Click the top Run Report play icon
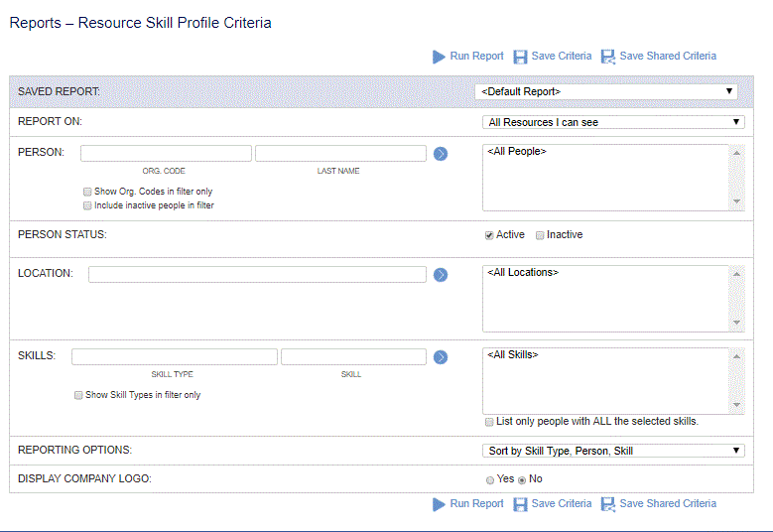 pos(439,57)
